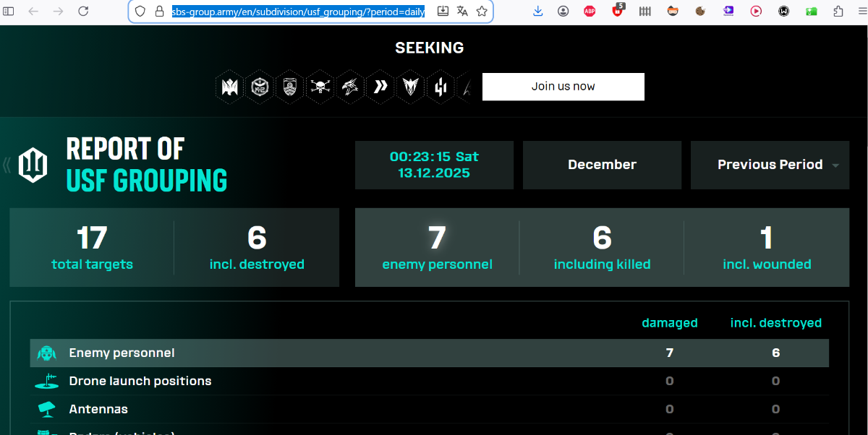Select the double-chevron unit emblem
868x435 pixels.
(x=380, y=87)
